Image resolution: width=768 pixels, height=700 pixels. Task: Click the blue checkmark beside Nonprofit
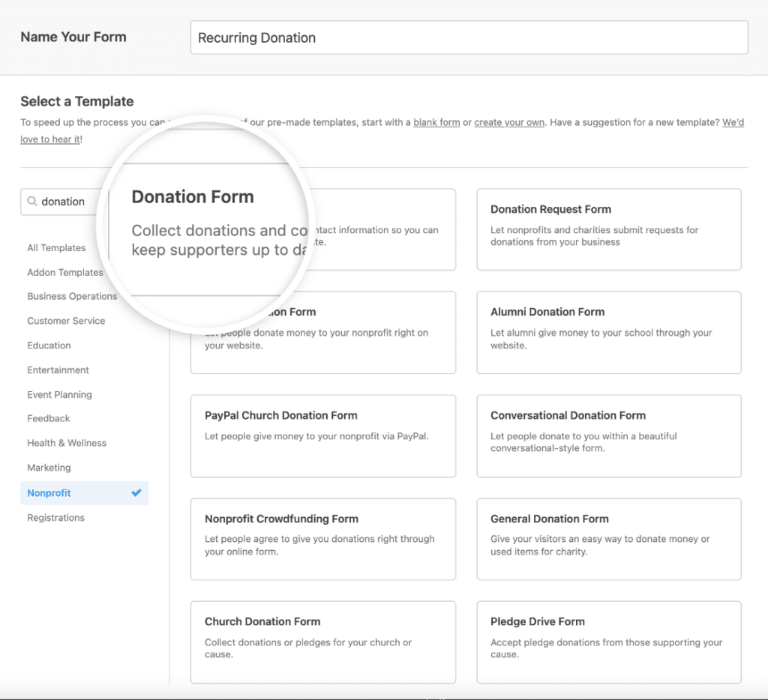coord(136,492)
